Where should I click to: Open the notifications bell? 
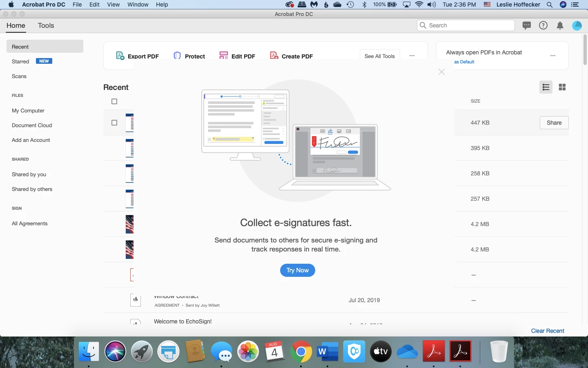(560, 26)
